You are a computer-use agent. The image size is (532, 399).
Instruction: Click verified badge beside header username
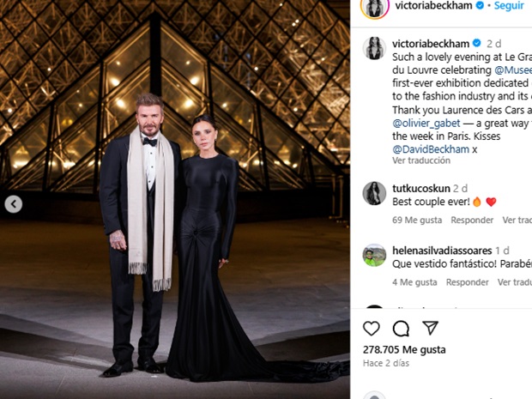(480, 5)
